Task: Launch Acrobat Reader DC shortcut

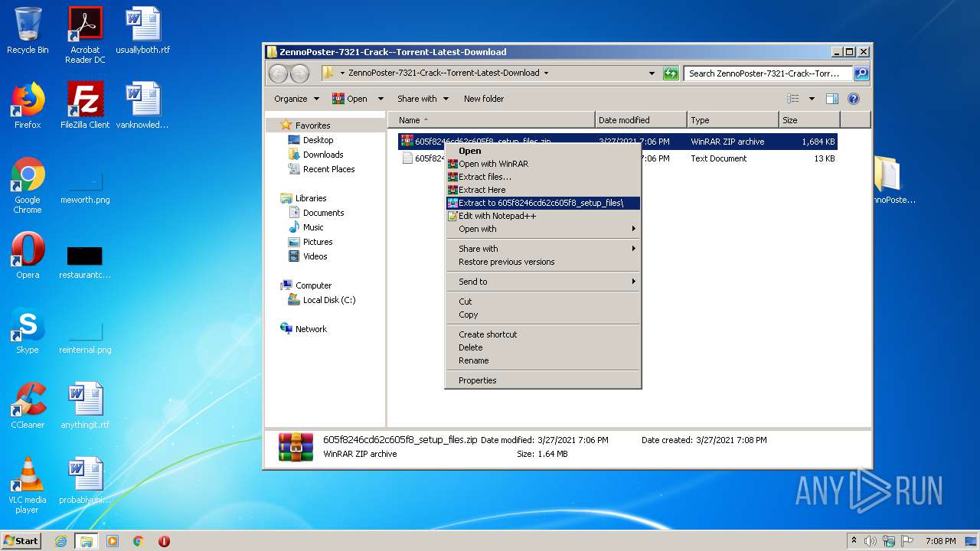Action: tap(85, 35)
